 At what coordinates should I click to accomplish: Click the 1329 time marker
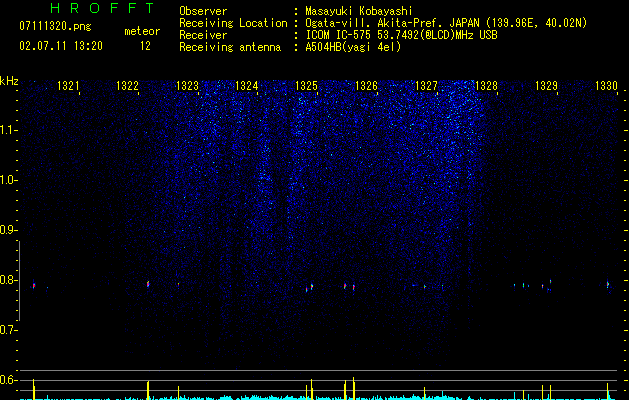(546, 86)
